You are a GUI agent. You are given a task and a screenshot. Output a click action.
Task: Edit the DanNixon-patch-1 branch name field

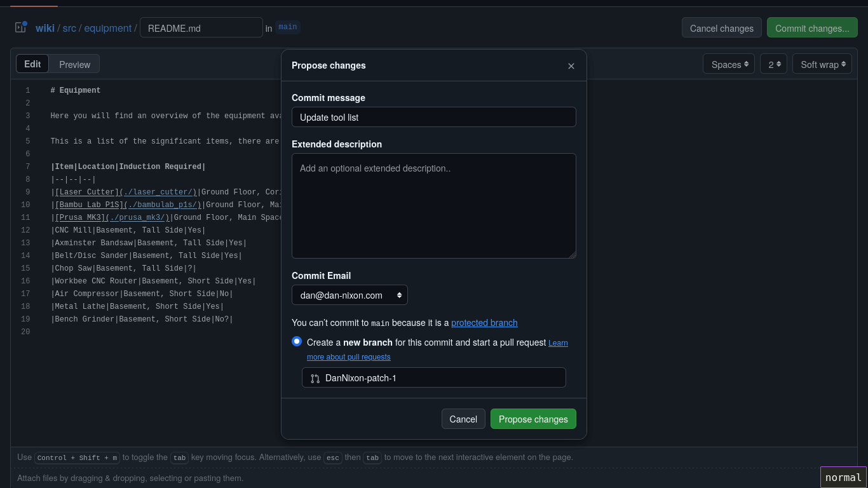(438, 378)
